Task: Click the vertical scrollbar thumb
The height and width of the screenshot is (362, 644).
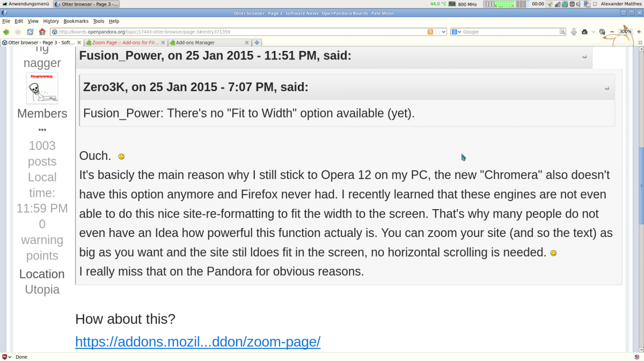Action: [x=640, y=185]
